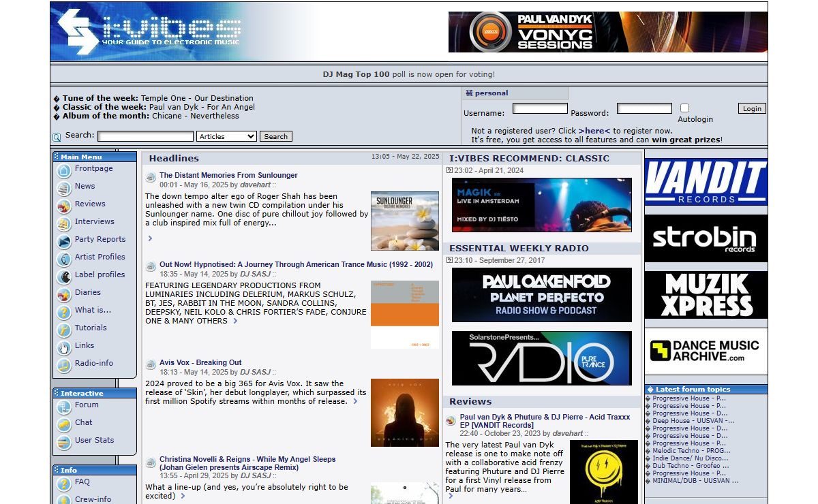Click icon beside Acid Traxxx review title
The image size is (818, 504).
(451, 421)
